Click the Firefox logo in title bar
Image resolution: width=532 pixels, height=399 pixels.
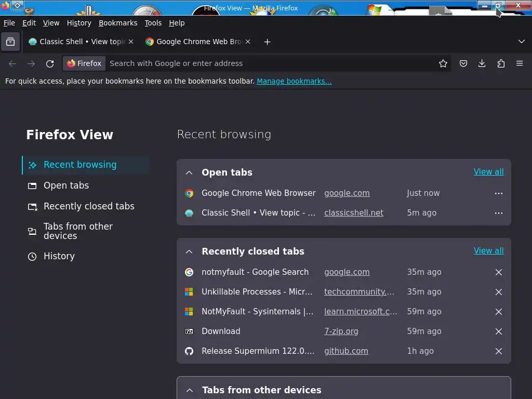click(5, 5)
